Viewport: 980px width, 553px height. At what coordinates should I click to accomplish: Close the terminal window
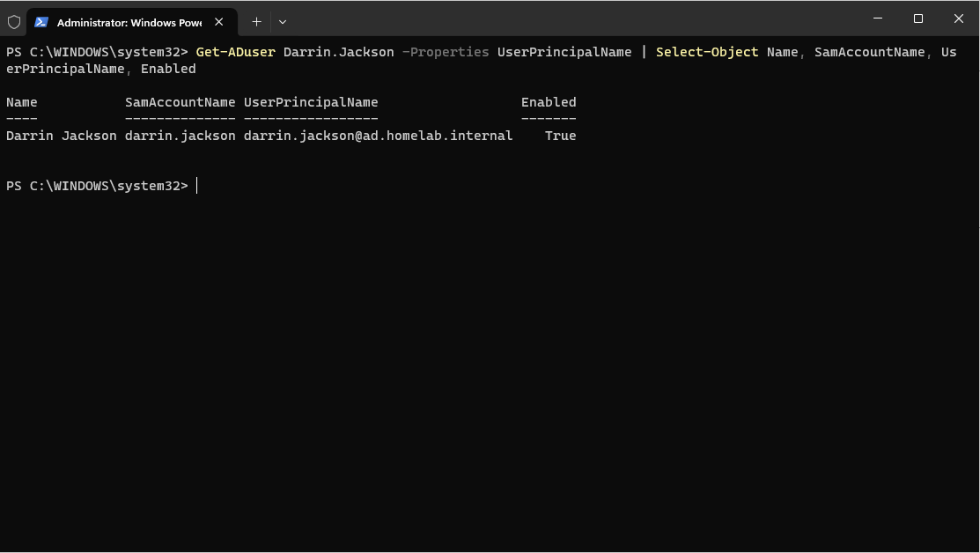click(x=958, y=18)
